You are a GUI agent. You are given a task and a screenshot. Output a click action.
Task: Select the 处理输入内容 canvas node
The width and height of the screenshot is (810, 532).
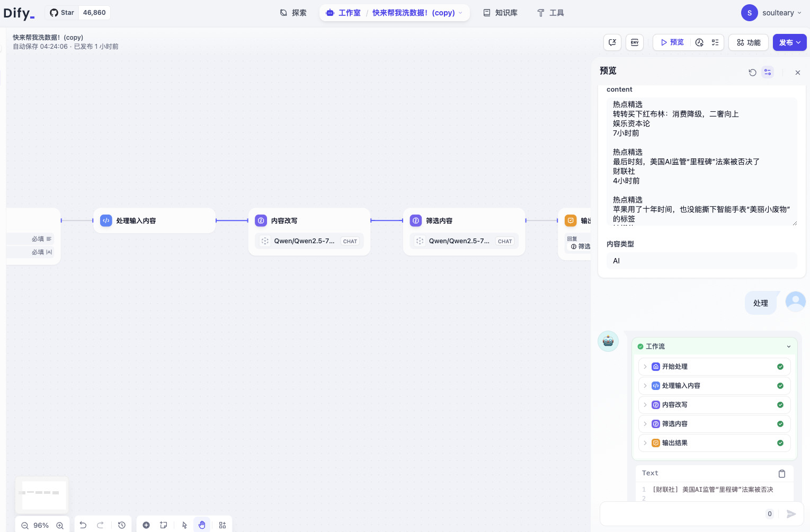pos(155,220)
